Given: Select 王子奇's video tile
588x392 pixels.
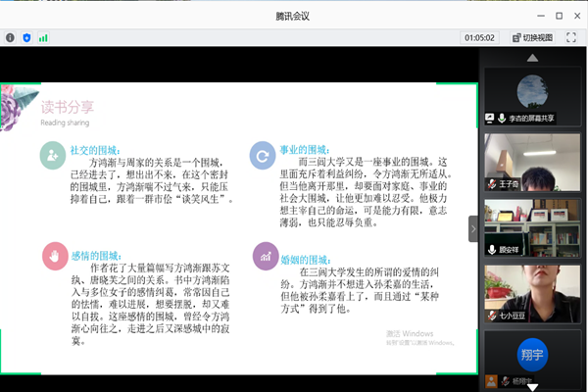Looking at the screenshot, I should point(530,161).
